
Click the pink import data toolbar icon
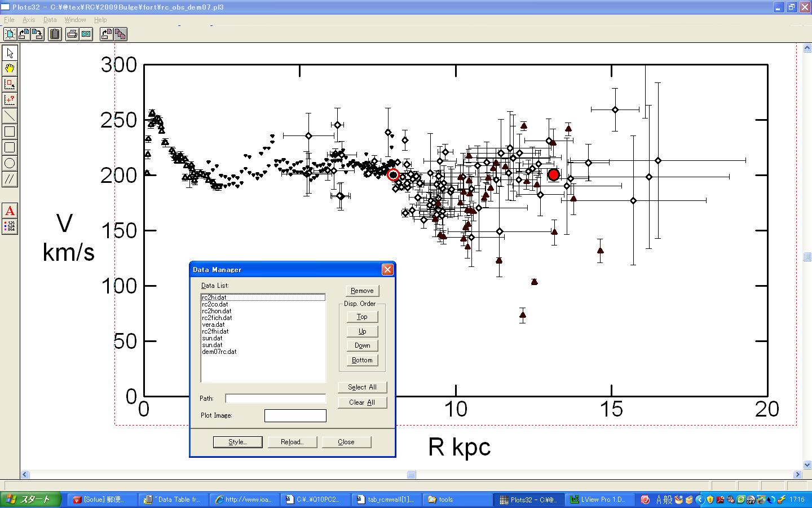pyautogui.click(x=107, y=34)
